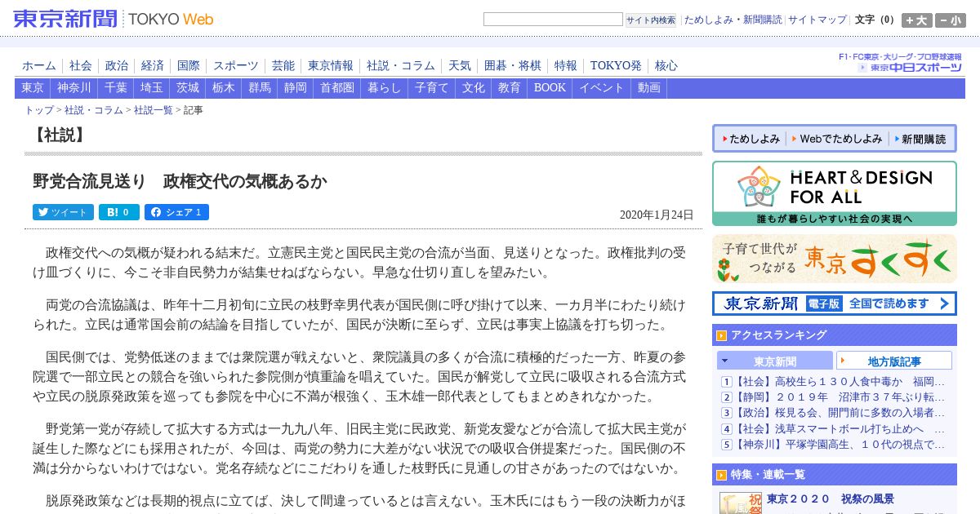Select 動画 in blue bar
This screenshot has height=514, width=980.
click(x=649, y=88)
